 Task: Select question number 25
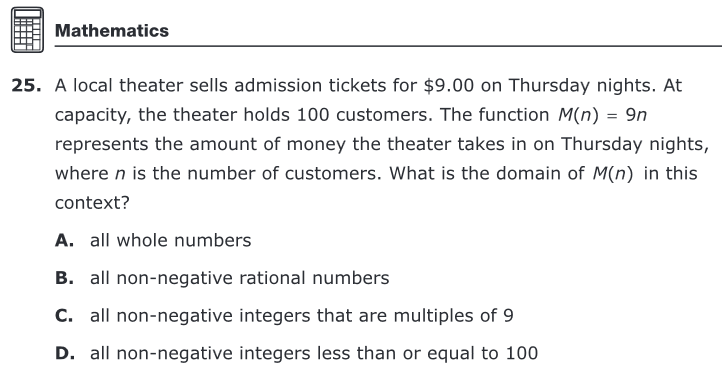click(26, 86)
